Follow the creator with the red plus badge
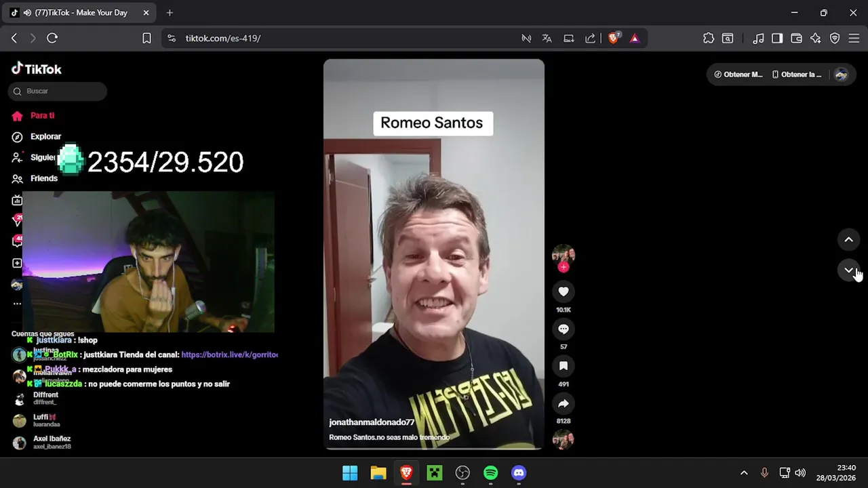The height and width of the screenshot is (488, 868). point(564,267)
